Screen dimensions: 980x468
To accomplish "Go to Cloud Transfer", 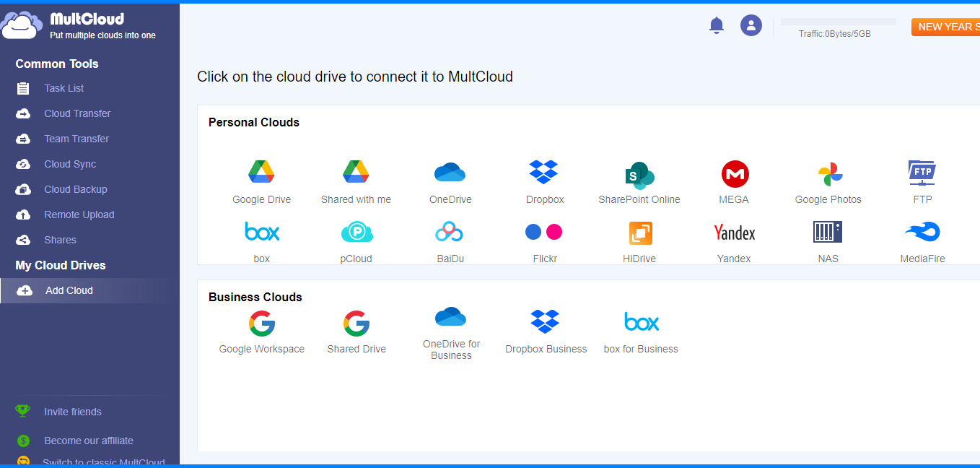I will point(77,113).
